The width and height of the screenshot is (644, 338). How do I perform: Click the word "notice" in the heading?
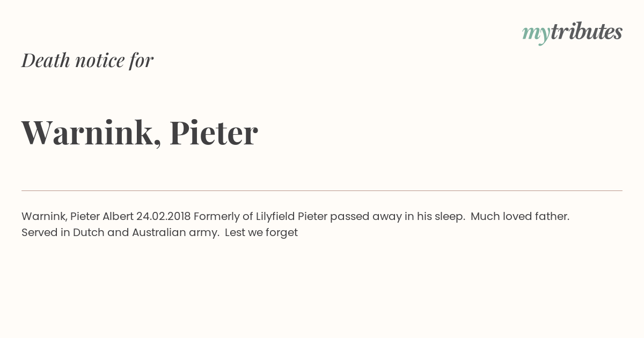point(100,61)
